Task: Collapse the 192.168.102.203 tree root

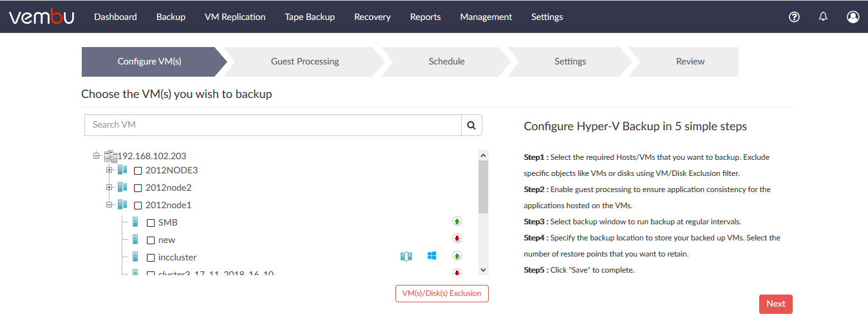Action: pos(97,155)
